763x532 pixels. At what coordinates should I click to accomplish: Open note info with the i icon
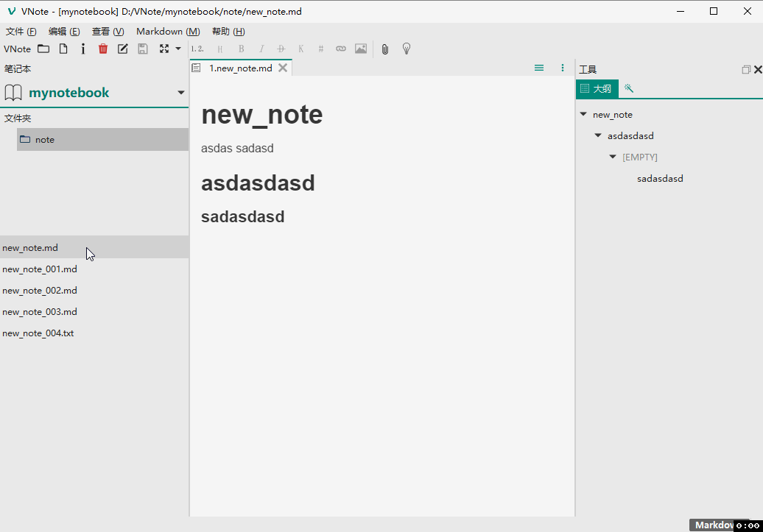83,49
